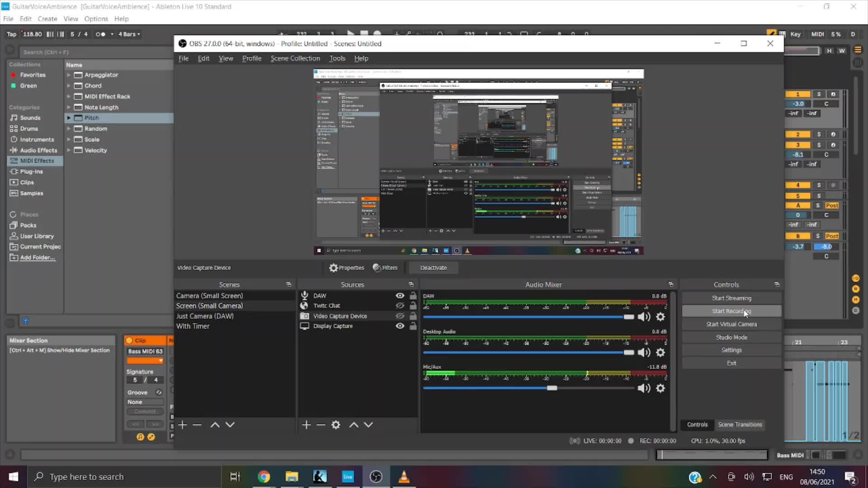Open source properties gear in Sources toolbar
Screen dimensions: 868x488
(x=336, y=425)
